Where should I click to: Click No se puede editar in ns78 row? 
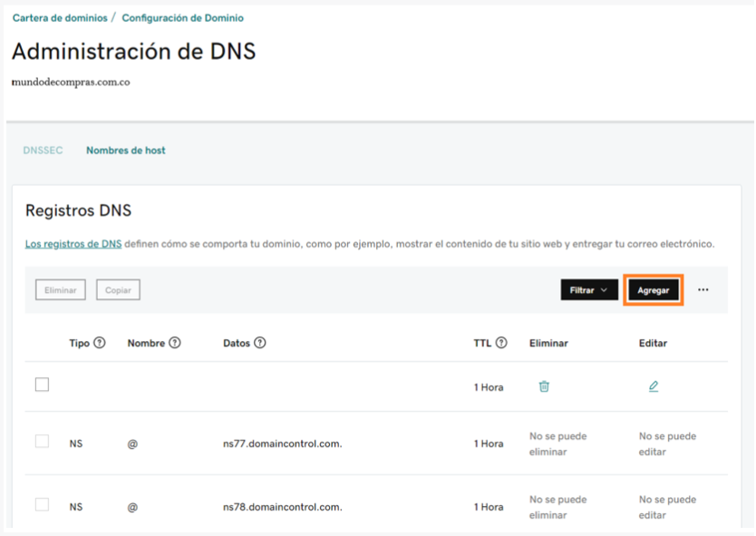(667, 507)
